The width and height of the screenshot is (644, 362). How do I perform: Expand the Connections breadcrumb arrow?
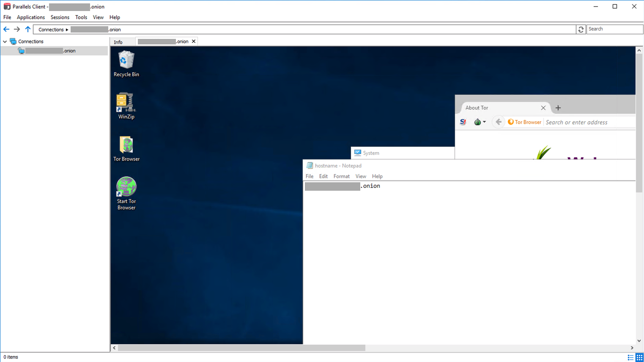[x=67, y=30]
